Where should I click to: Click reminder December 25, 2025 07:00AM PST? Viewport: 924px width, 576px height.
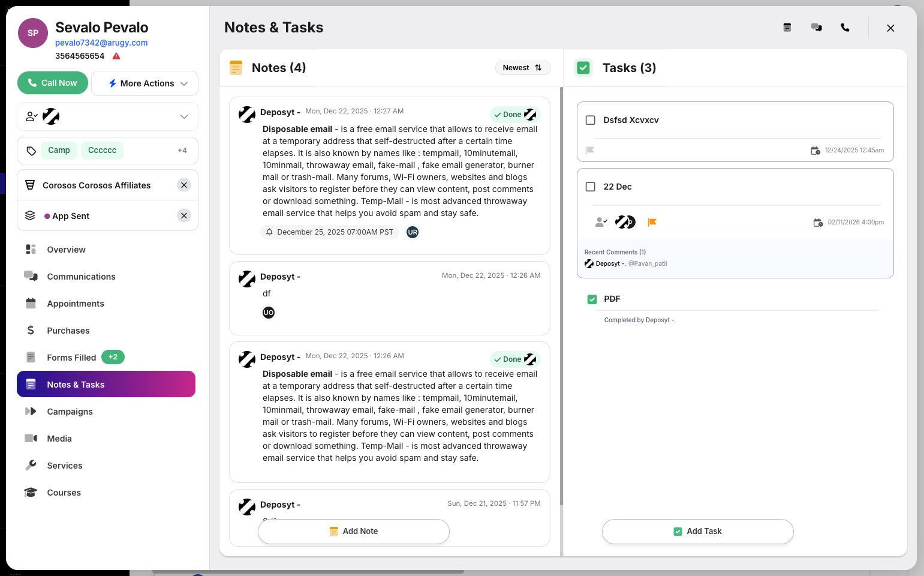point(330,232)
